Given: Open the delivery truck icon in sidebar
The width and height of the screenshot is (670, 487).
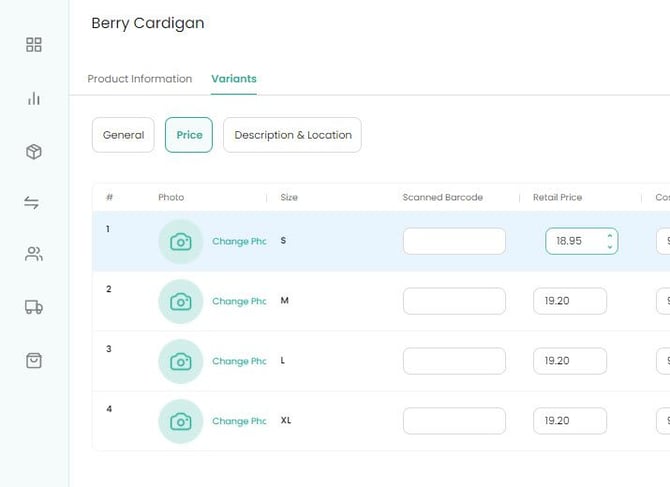Looking at the screenshot, I should point(34,308).
